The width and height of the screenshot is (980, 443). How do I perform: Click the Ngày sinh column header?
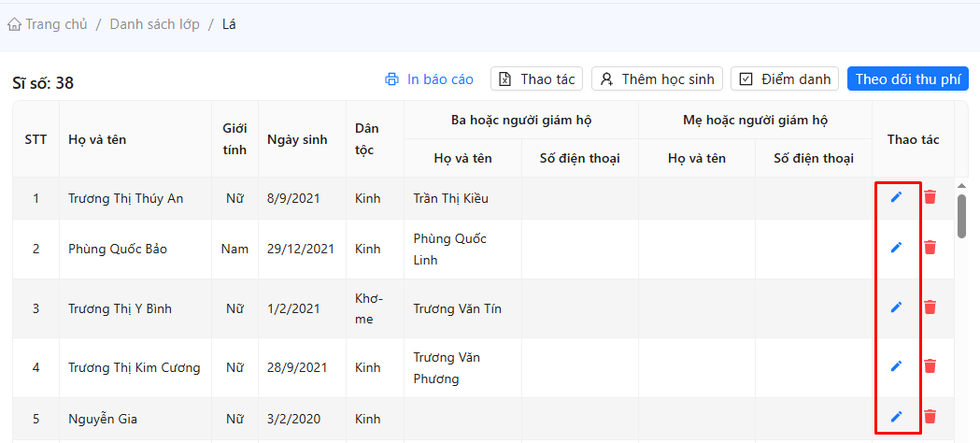coord(297,139)
